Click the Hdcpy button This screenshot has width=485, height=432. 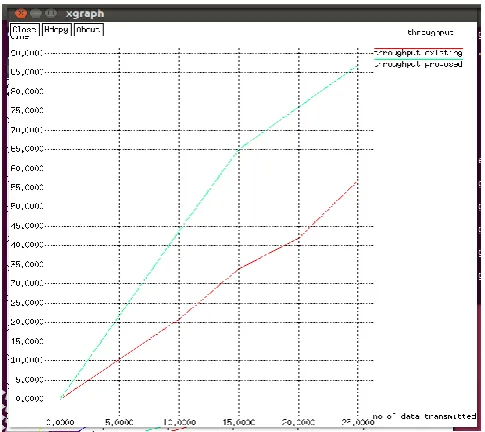[x=56, y=30]
